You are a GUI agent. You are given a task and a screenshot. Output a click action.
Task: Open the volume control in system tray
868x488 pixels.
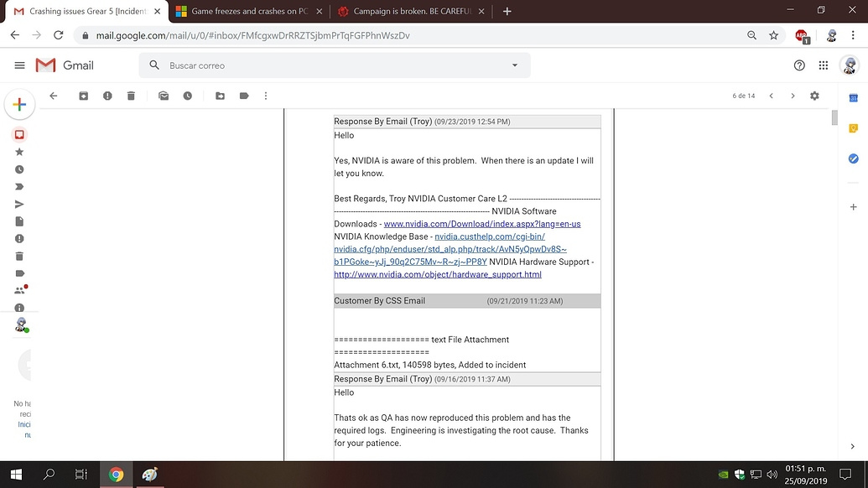[772, 475]
